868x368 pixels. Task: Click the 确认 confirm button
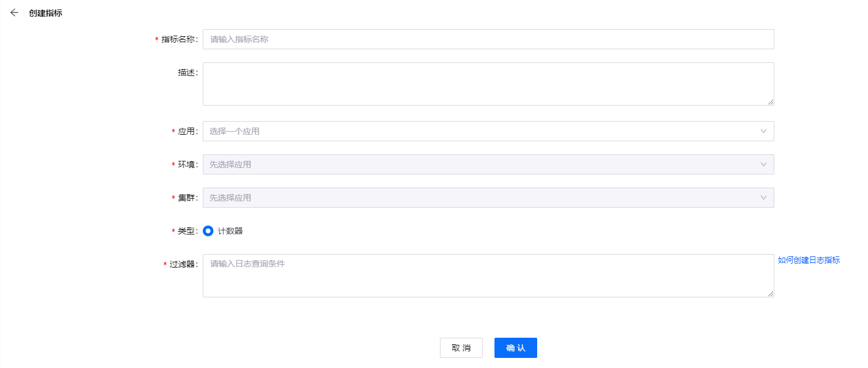(515, 348)
